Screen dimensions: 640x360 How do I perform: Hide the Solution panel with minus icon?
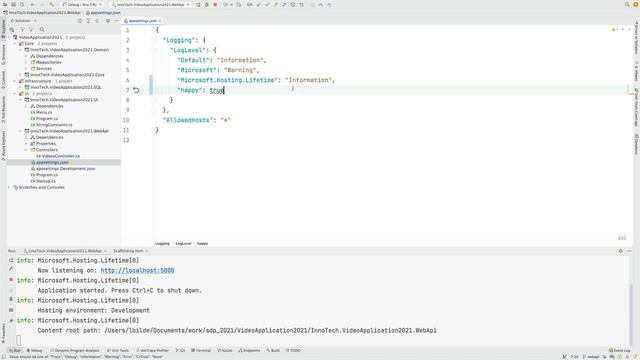[x=116, y=20]
